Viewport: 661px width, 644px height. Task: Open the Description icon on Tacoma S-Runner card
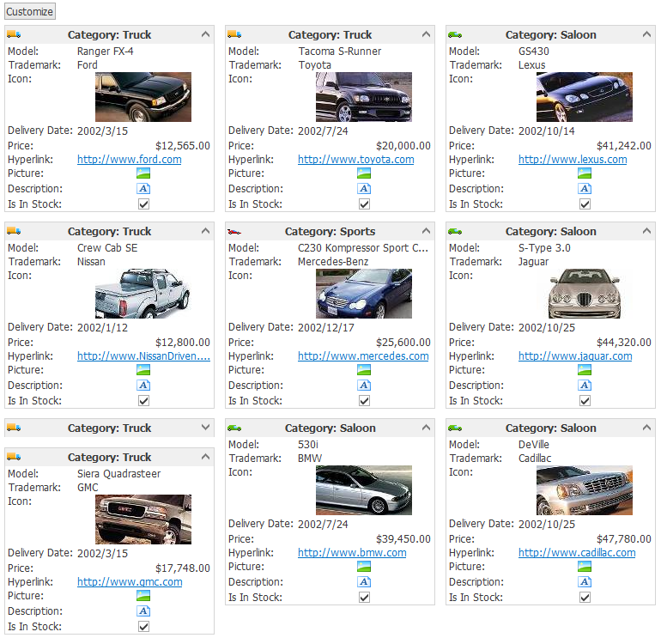pos(364,189)
